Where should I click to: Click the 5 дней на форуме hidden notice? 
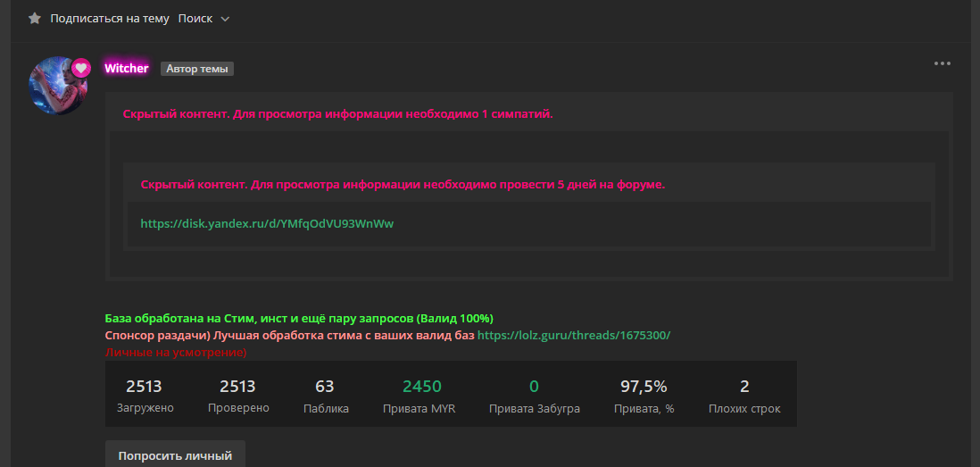403,185
